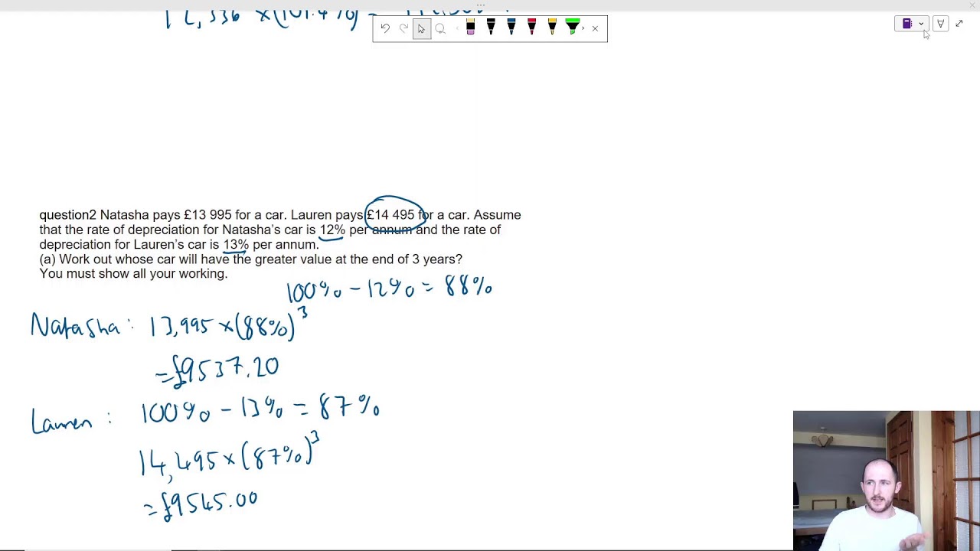Open the purple notebook navigation dropdown
Image resolution: width=980 pixels, height=551 pixels.
coord(912,24)
